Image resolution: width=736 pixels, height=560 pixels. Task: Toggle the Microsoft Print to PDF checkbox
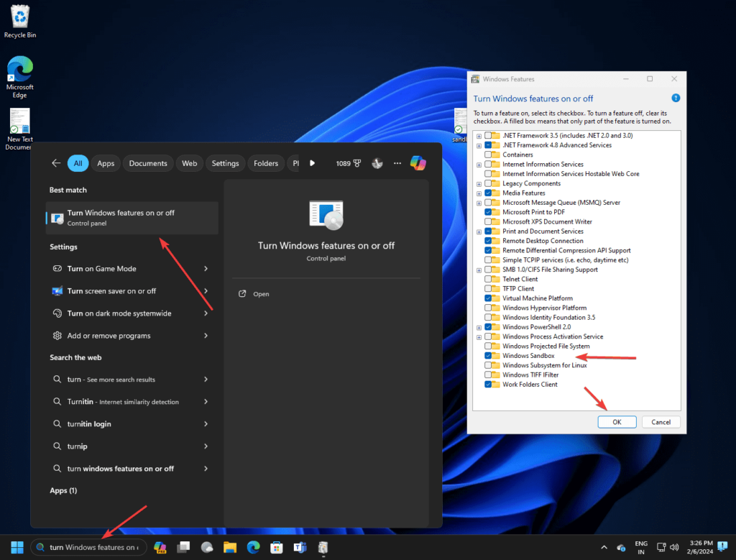tap(488, 212)
